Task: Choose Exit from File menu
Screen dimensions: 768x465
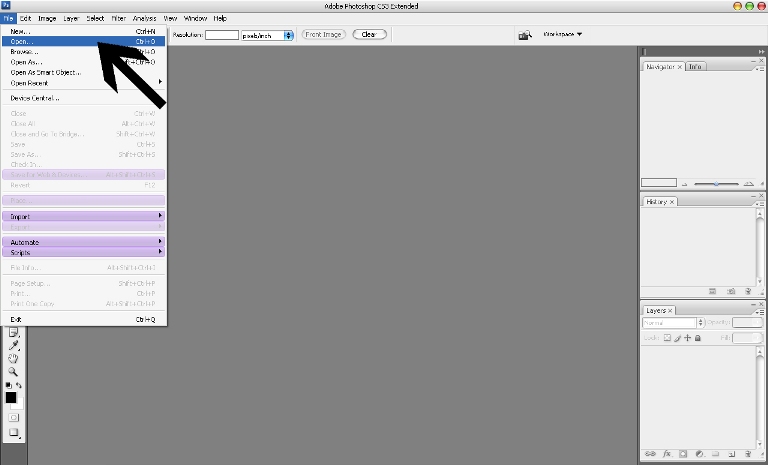Action: pyautogui.click(x=83, y=319)
